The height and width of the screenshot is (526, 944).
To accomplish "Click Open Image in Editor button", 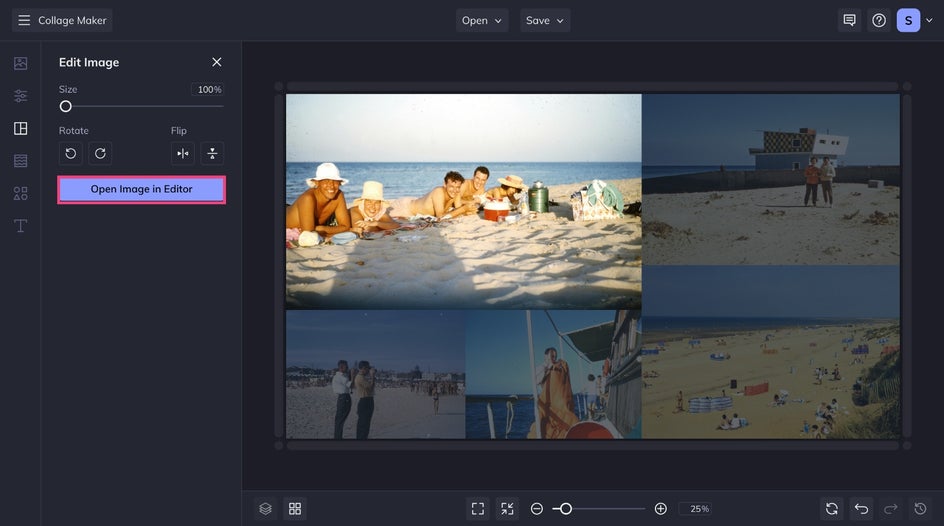I will pos(141,189).
